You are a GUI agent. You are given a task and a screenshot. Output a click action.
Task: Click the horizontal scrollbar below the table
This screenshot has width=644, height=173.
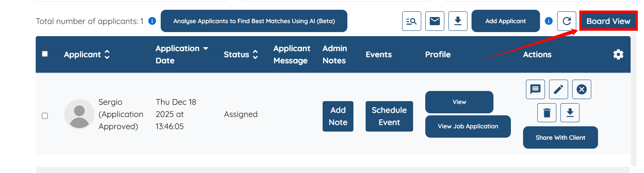pos(333,170)
